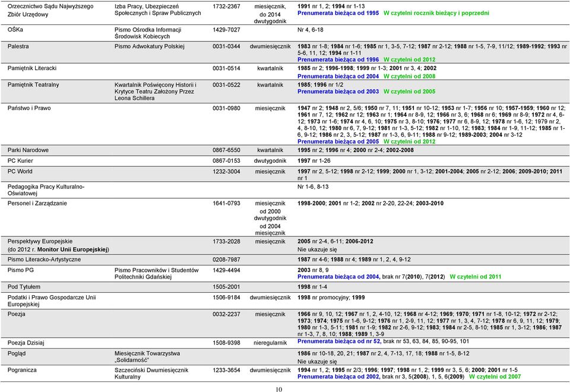Select 'Pamiętnik Literacki' title
The height and width of the screenshot is (392, 570).
click(x=32, y=68)
